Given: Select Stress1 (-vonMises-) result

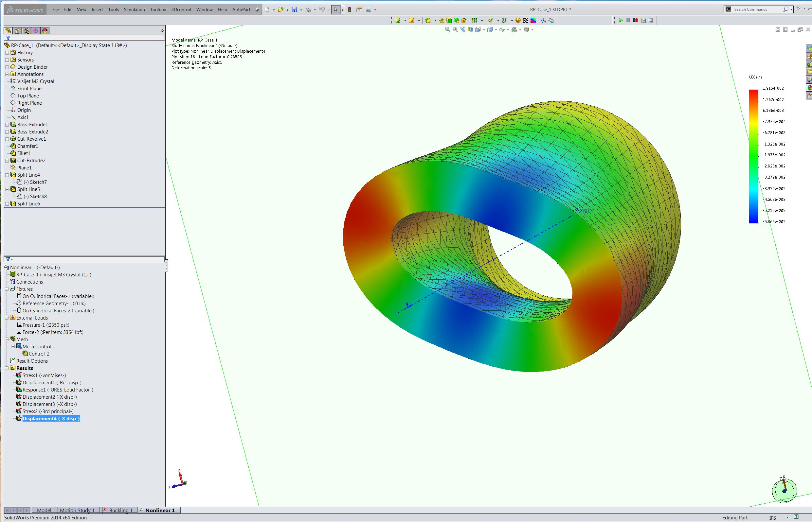Looking at the screenshot, I should pyautogui.click(x=44, y=375).
